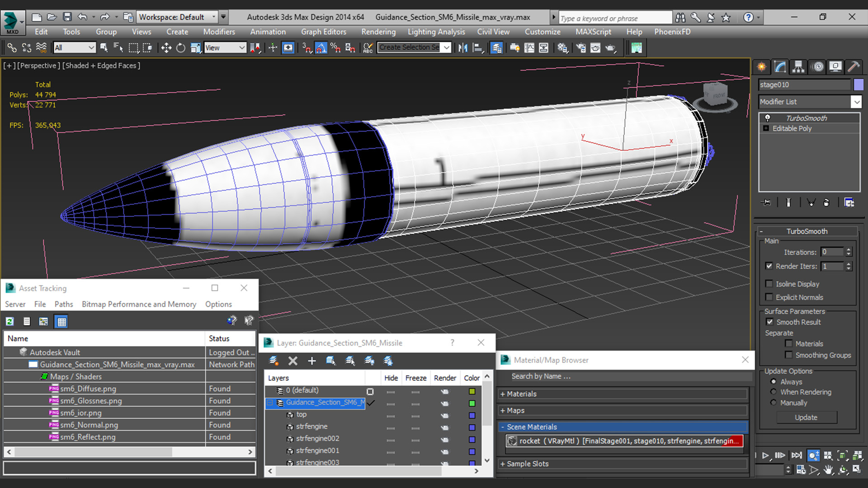
Task: Click the Guidance_Section_SM6 layer color swatch
Action: click(x=472, y=403)
